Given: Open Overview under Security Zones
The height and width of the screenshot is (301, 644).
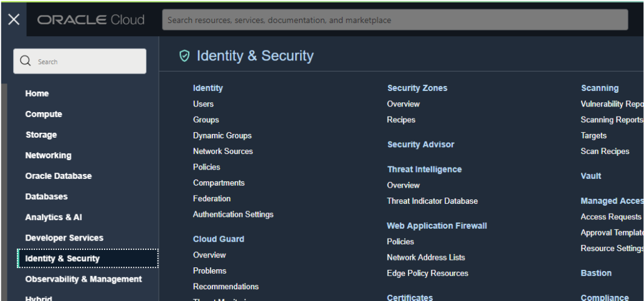Looking at the screenshot, I should 404,104.
